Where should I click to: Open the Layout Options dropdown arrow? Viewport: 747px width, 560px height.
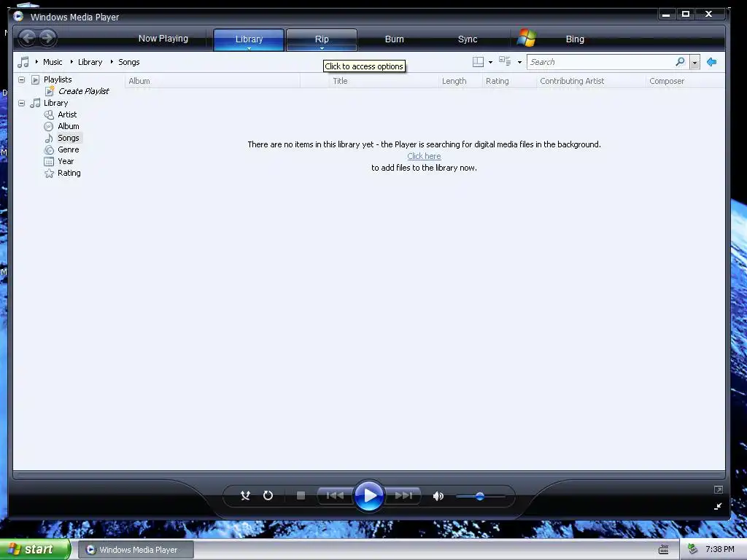[490, 63]
